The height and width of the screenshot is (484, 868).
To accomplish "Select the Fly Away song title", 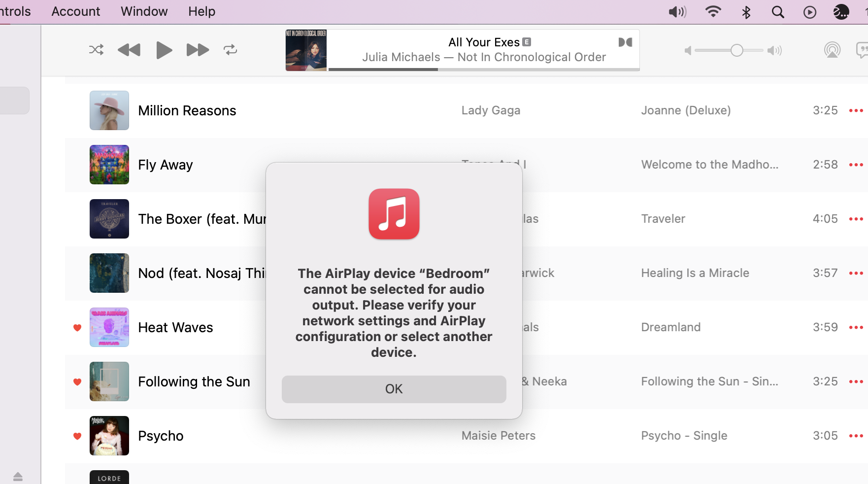I will coord(166,165).
